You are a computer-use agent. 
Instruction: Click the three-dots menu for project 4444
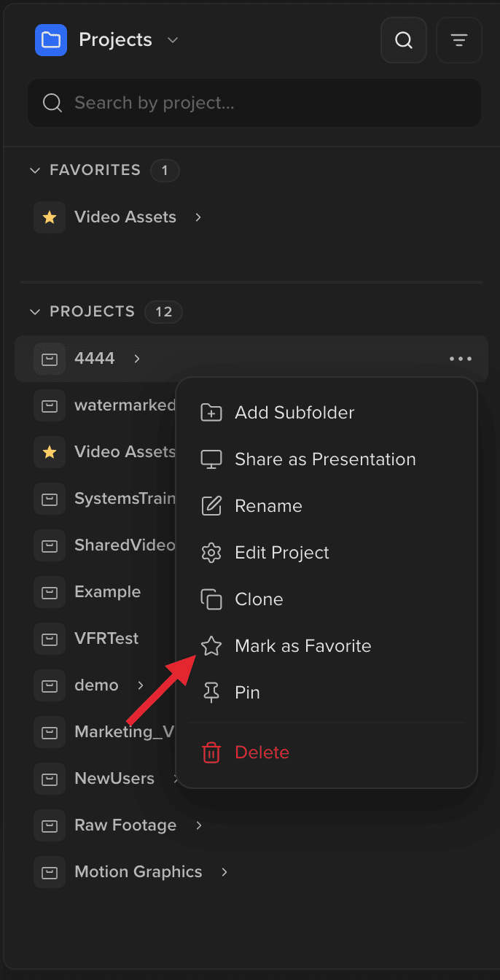point(461,359)
